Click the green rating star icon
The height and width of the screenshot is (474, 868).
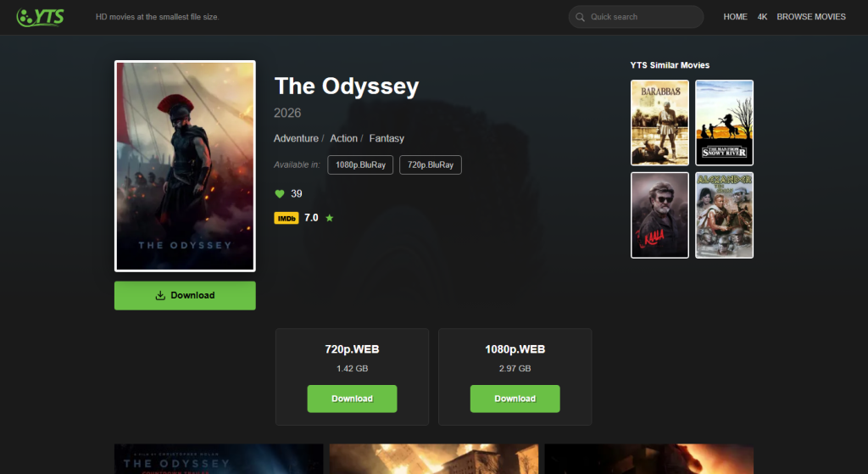tap(330, 218)
